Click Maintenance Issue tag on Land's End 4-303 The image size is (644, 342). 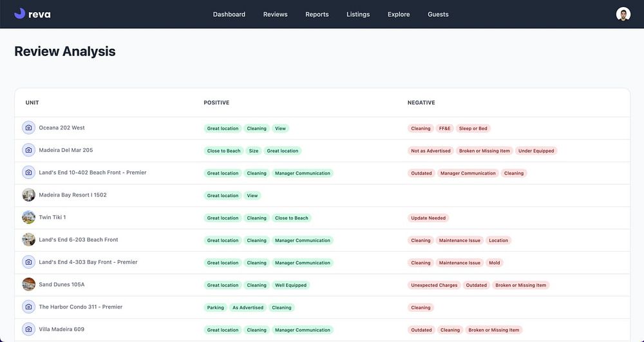[x=460, y=263]
